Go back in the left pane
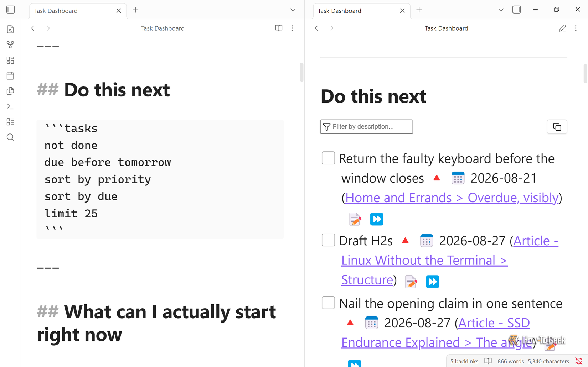The image size is (588, 367). pyautogui.click(x=33, y=28)
